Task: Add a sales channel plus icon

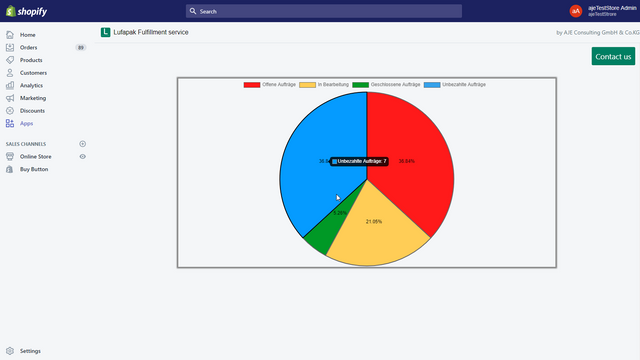Action: [x=82, y=144]
